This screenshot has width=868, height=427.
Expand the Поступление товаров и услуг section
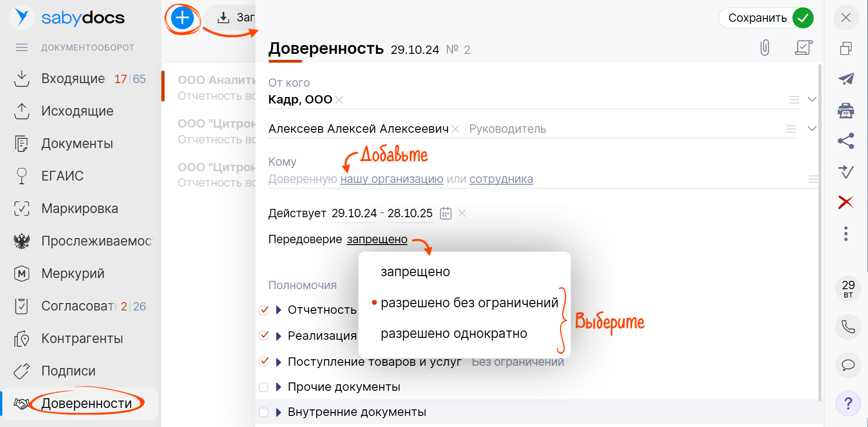[x=279, y=362]
